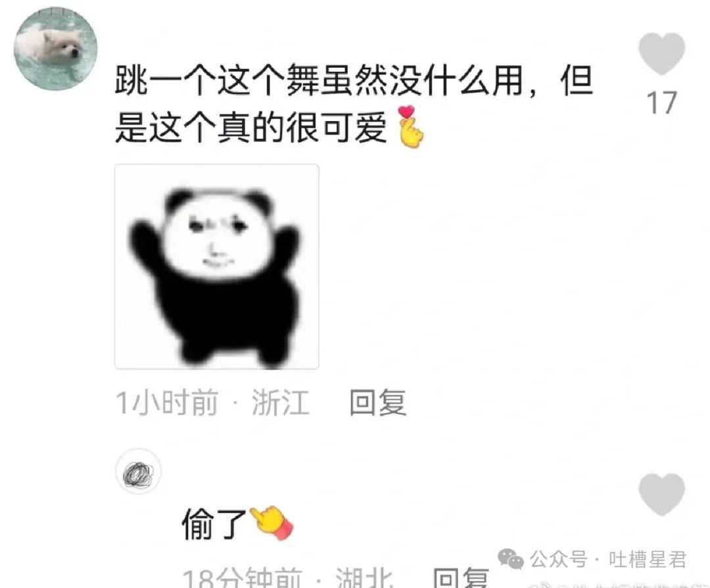Open the 吐槽星君 public account watermark
Image resolution: width=710 pixels, height=588 pixels.
[648, 560]
